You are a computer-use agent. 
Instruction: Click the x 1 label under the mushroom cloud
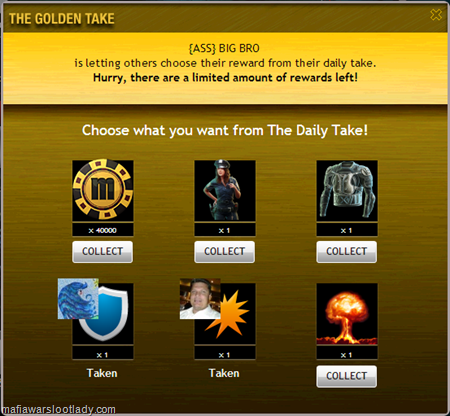tap(347, 355)
